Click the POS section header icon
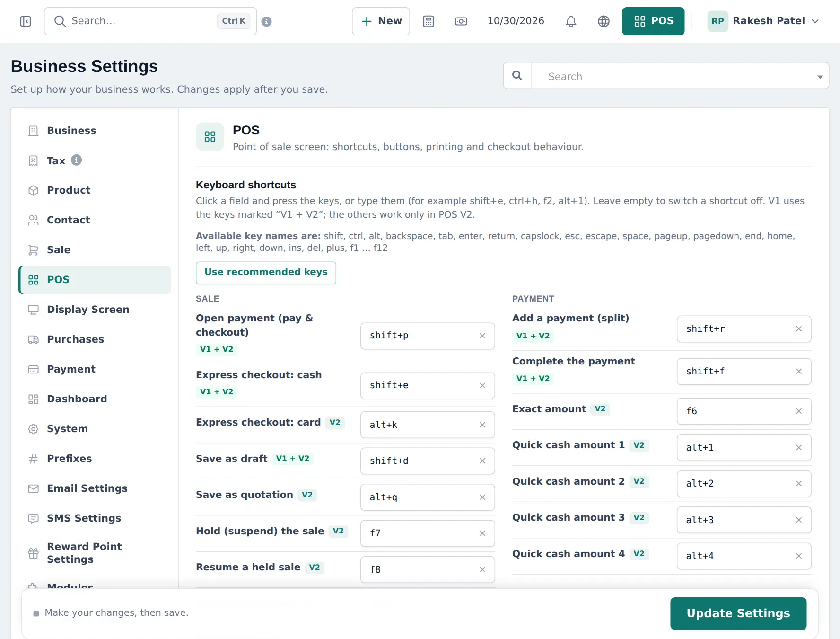Image resolution: width=840 pixels, height=639 pixels. point(210,137)
